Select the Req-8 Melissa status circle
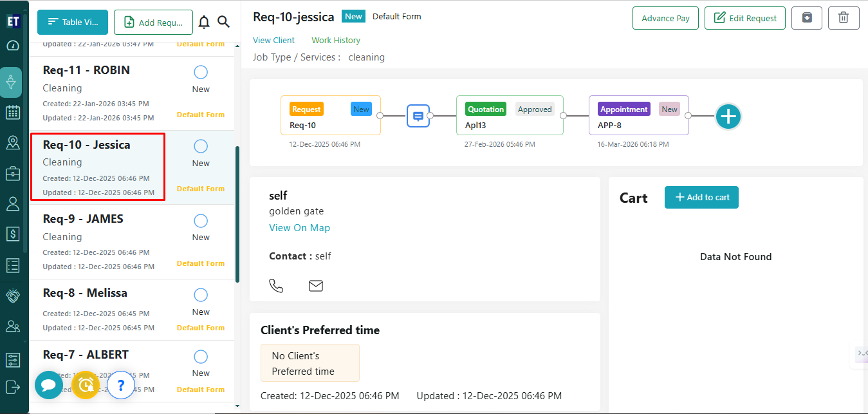868x414 pixels. tap(201, 295)
